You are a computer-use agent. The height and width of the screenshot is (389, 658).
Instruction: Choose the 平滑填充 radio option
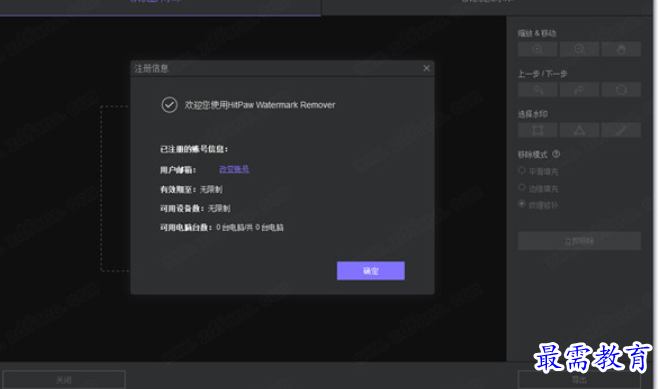522,170
